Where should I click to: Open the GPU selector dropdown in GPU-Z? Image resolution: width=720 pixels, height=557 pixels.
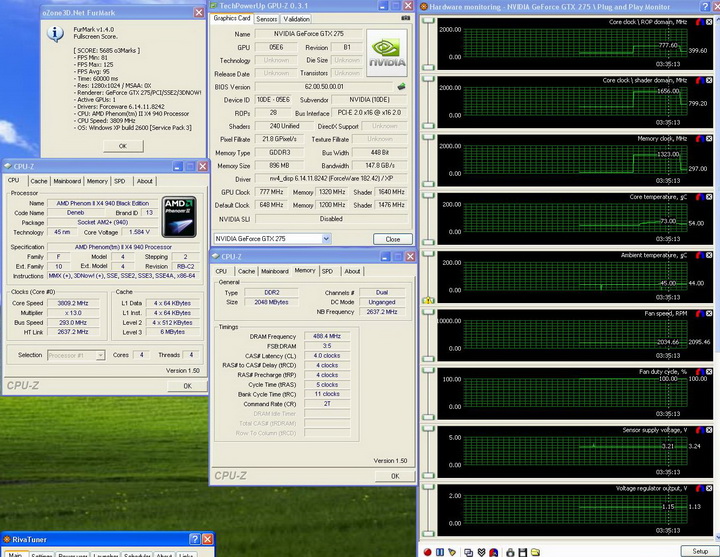pyautogui.click(x=326, y=238)
